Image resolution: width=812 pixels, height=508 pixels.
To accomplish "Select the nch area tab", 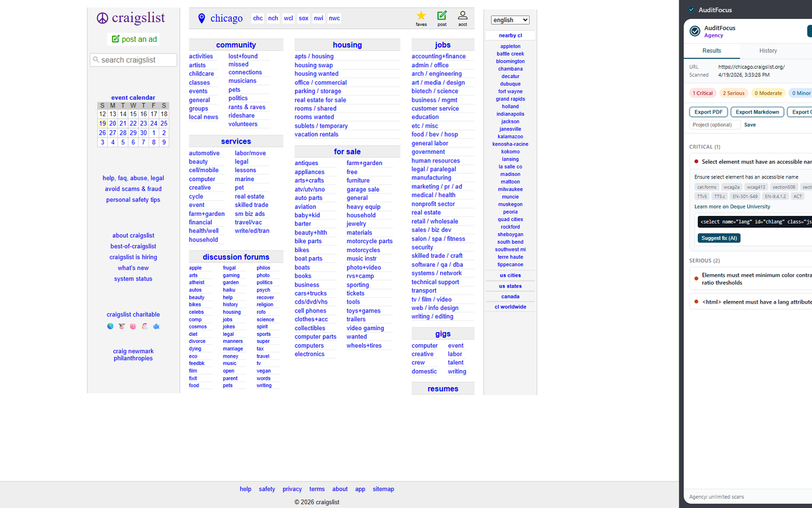I will 273,18.
